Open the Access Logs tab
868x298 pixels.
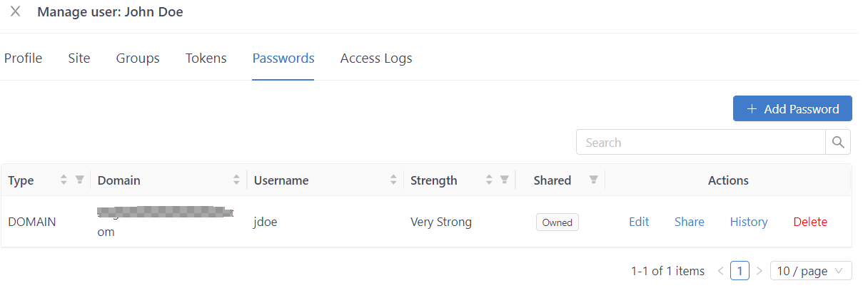click(376, 58)
